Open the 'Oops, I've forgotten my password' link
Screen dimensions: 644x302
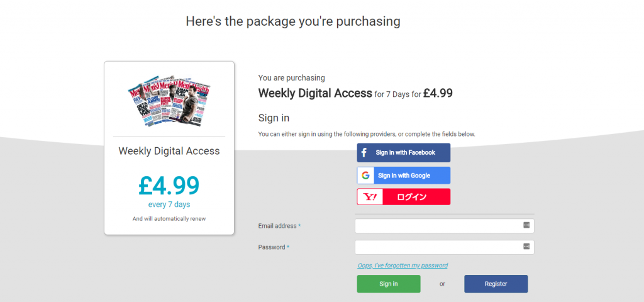click(x=402, y=266)
